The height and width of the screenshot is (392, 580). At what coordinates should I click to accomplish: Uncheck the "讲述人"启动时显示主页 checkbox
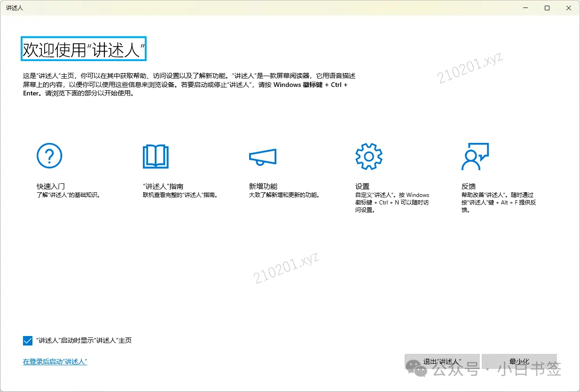click(x=28, y=340)
